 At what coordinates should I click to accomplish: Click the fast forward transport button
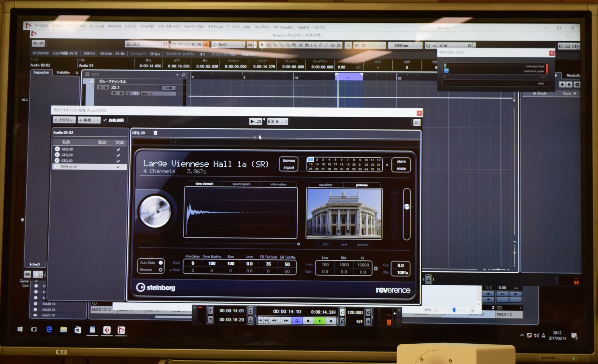click(286, 320)
